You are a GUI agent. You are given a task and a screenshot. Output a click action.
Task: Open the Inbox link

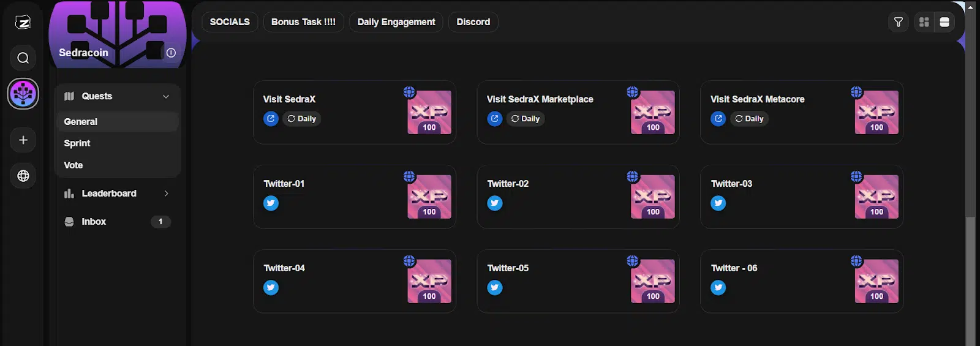[x=94, y=222]
